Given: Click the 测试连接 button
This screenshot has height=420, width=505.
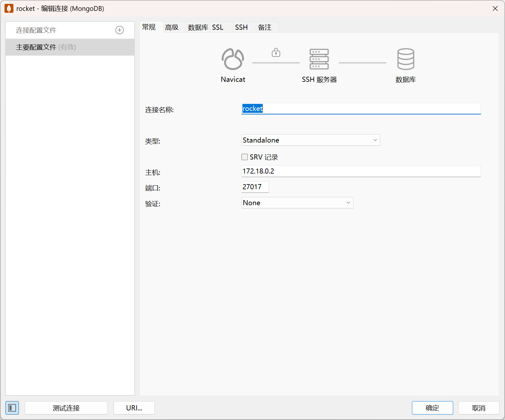Looking at the screenshot, I should pyautogui.click(x=66, y=408).
